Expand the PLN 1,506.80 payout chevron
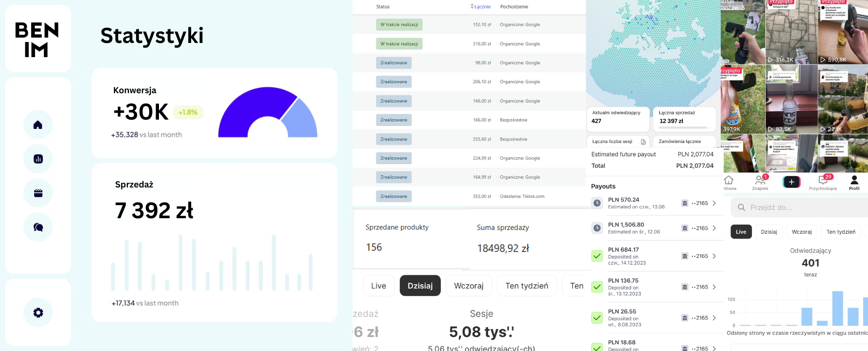This screenshot has width=868, height=351. (714, 228)
